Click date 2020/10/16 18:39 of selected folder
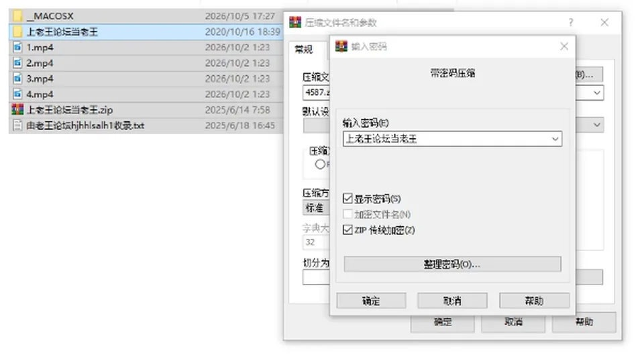644x359 pixels. click(x=242, y=32)
